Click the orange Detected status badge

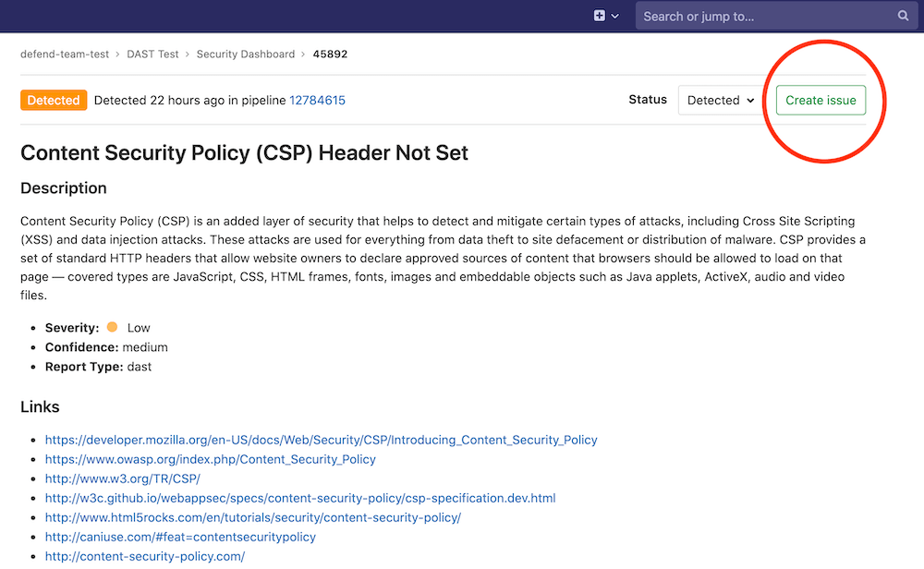click(54, 100)
